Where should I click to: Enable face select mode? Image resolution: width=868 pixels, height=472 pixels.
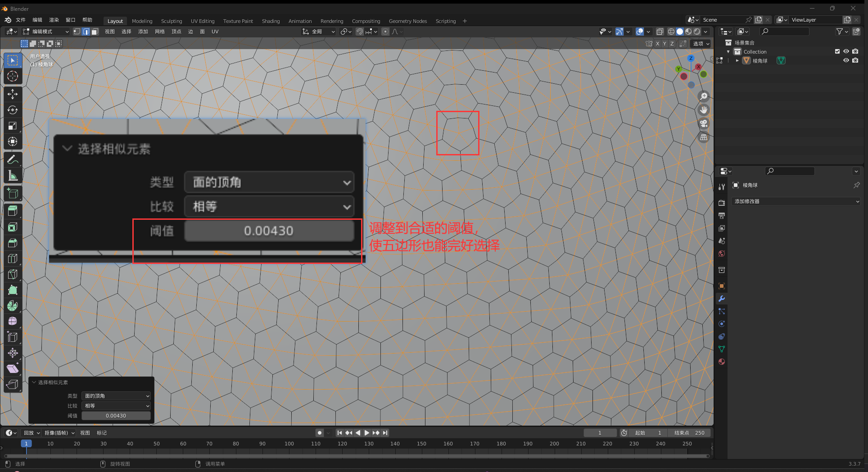point(95,32)
